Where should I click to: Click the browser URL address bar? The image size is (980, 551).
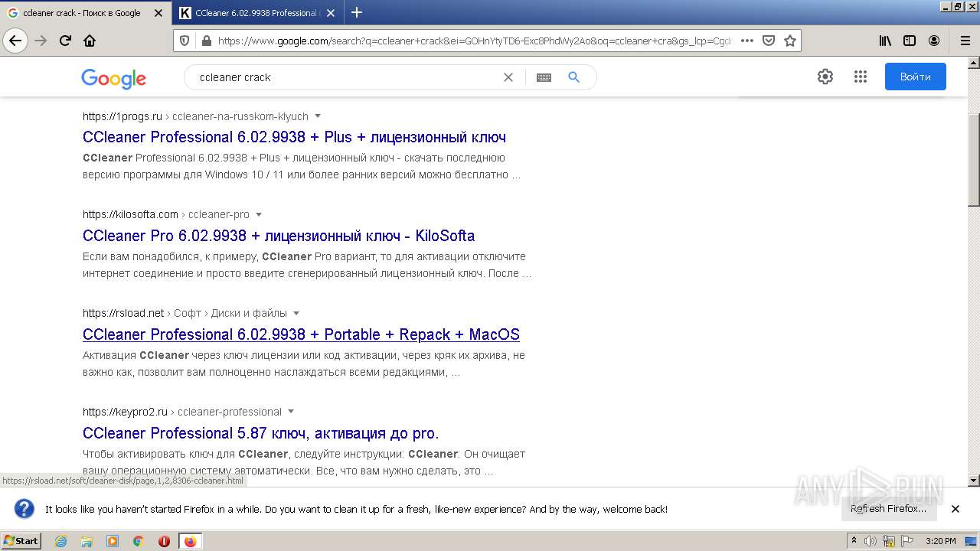click(475, 41)
